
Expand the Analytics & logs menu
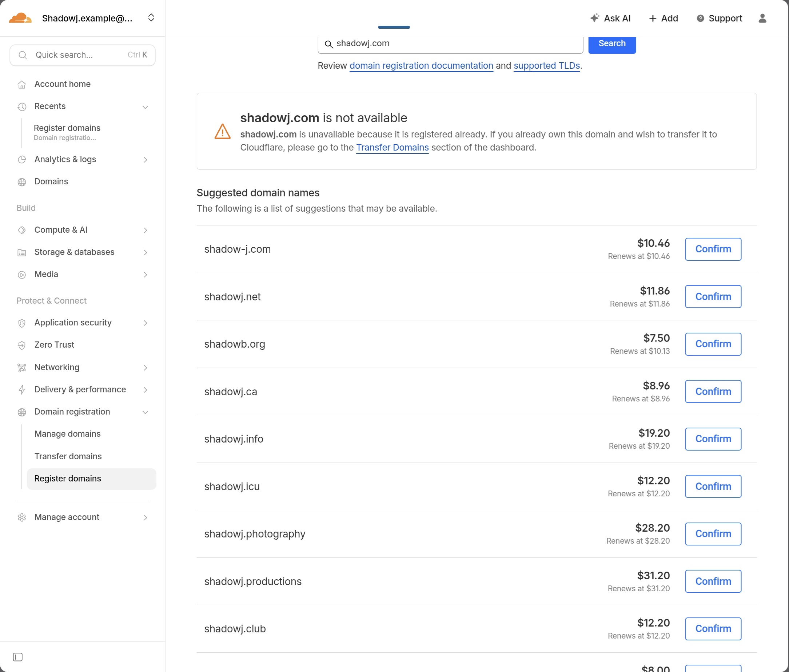tap(145, 160)
